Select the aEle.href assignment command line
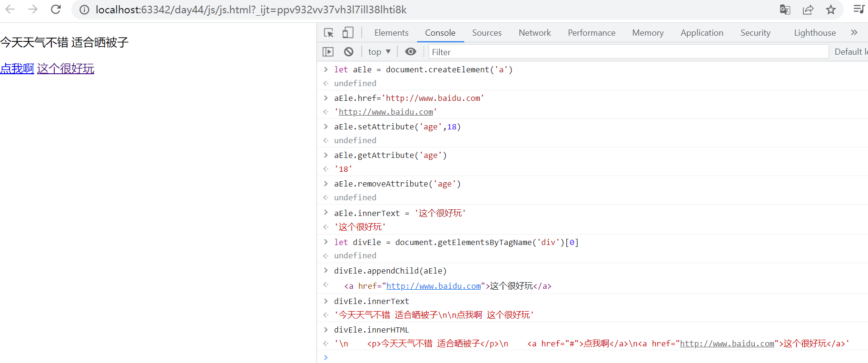Screen dimensions: 868x363 [409, 98]
